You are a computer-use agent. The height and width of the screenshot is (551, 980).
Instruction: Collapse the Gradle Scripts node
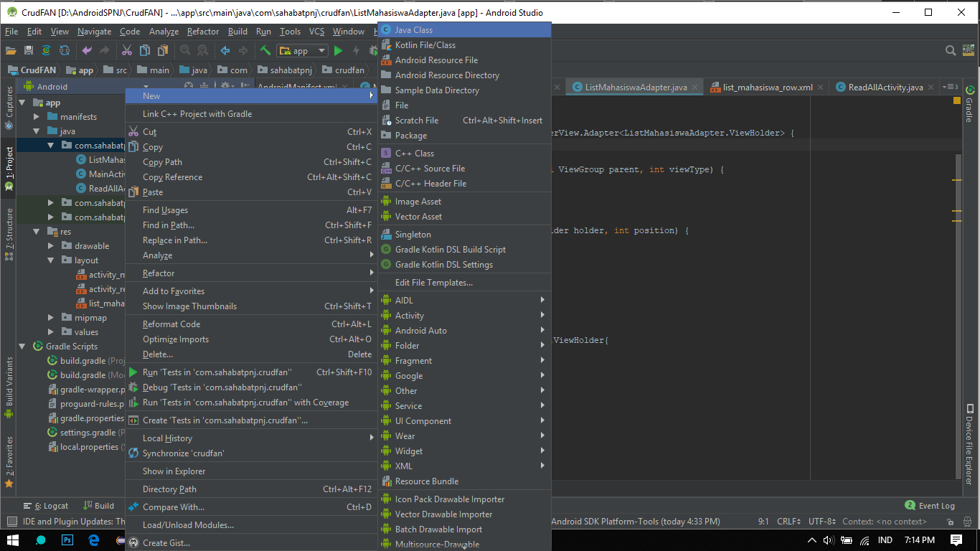click(x=22, y=346)
